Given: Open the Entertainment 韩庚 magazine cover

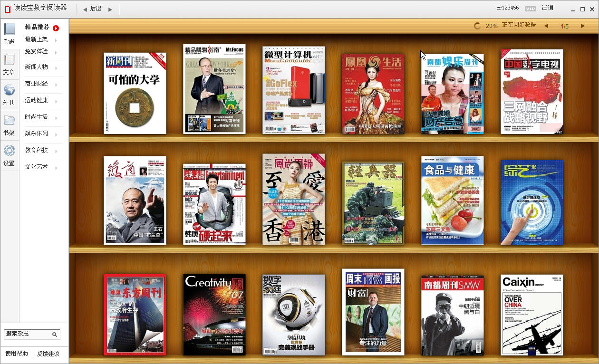Looking at the screenshot, I should 214,204.
